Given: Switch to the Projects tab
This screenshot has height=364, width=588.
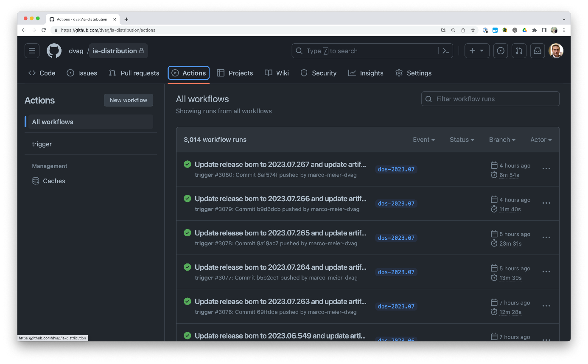Looking at the screenshot, I should click(235, 73).
